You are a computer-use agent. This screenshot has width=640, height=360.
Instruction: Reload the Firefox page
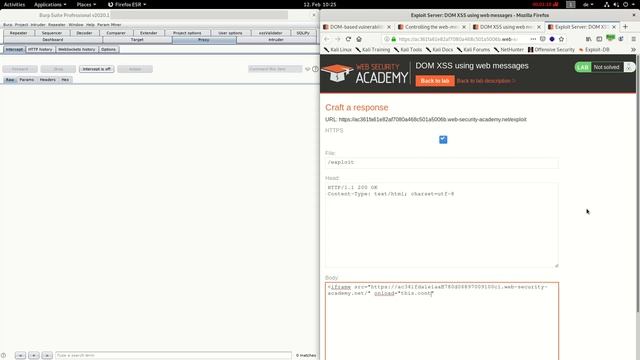[348, 39]
